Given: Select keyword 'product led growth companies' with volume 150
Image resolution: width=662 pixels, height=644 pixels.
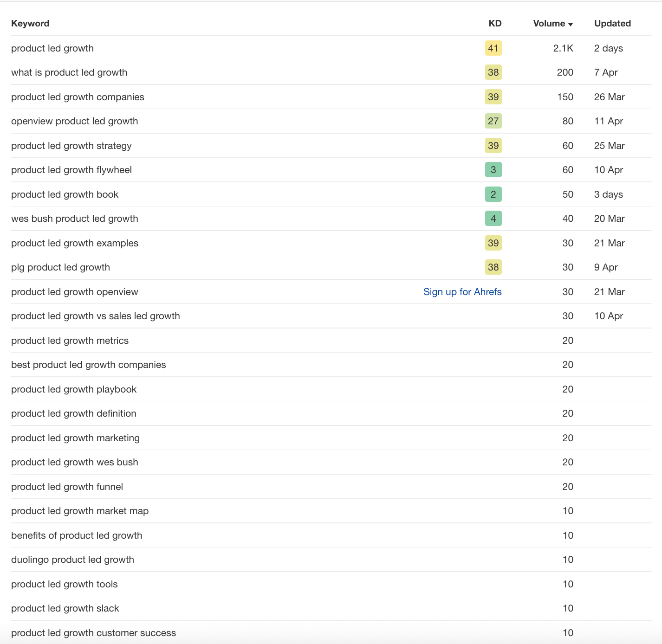Looking at the screenshot, I should pyautogui.click(x=78, y=97).
